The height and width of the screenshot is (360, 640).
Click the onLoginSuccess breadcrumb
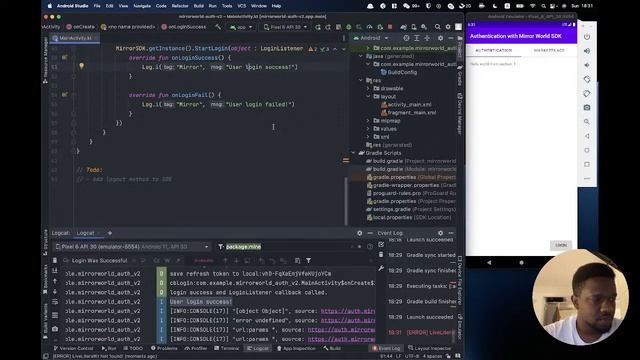pyautogui.click(x=184, y=27)
